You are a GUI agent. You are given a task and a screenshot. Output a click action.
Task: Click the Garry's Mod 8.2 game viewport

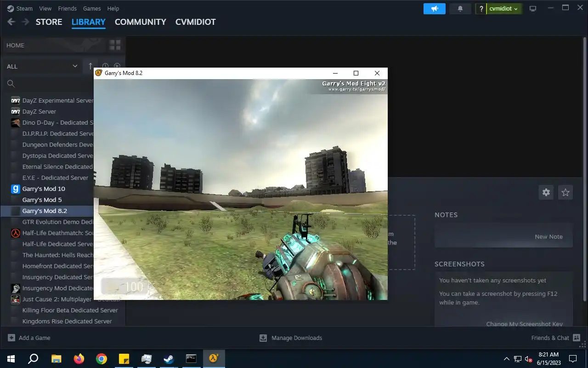point(241,190)
